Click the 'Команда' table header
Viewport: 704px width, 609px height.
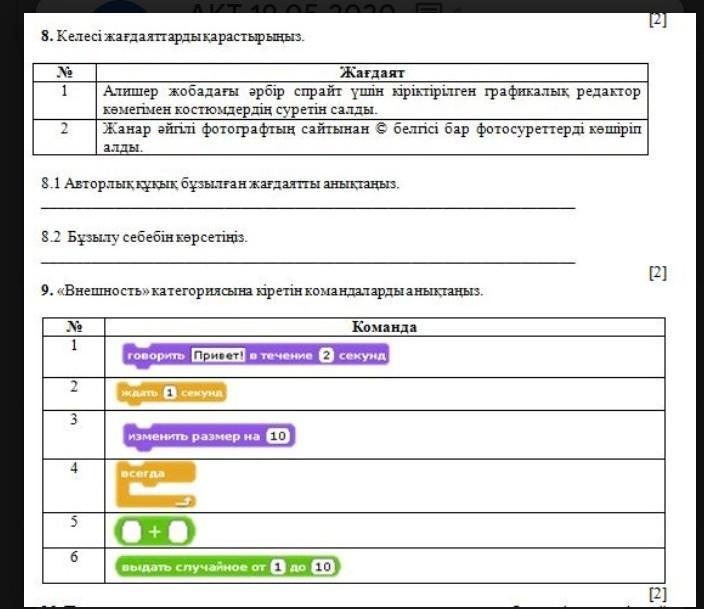tap(384, 327)
